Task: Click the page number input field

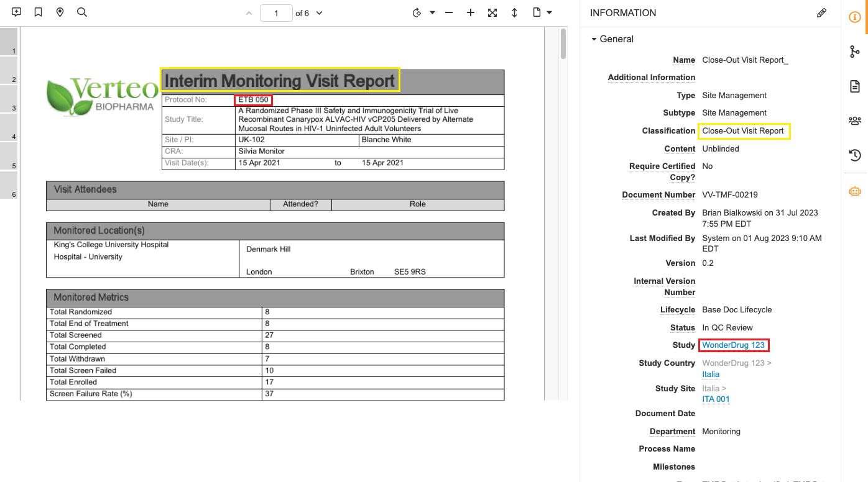Action: [x=276, y=13]
